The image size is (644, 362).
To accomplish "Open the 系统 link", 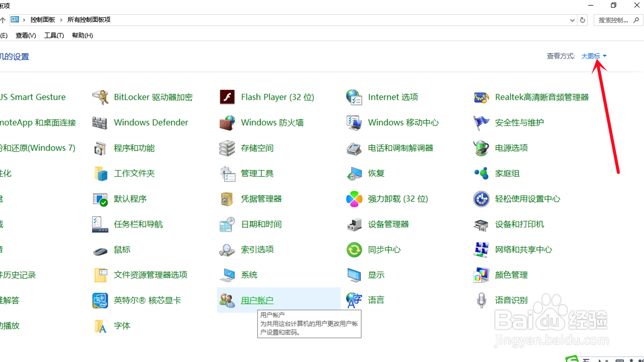I will click(x=249, y=275).
